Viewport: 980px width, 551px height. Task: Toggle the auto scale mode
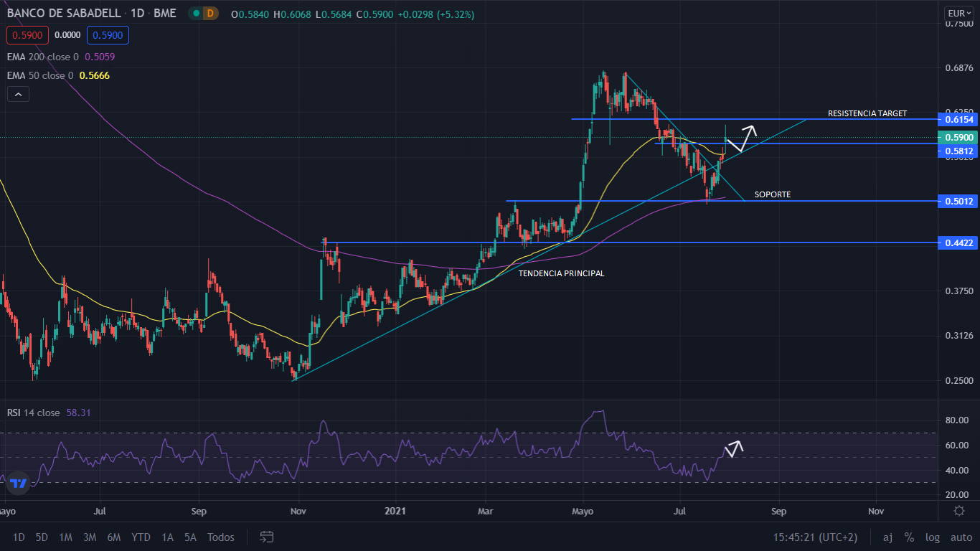point(961,537)
